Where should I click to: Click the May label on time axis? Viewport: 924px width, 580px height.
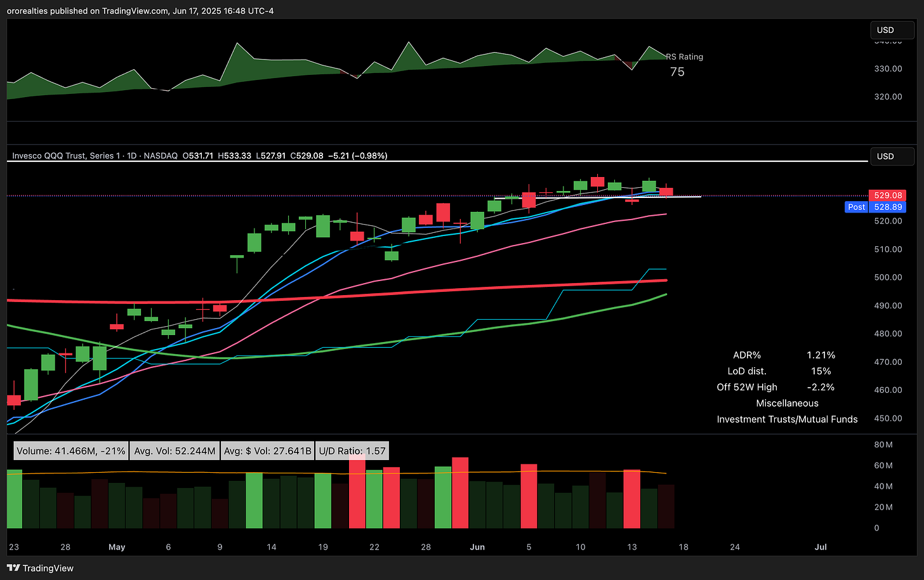point(117,547)
